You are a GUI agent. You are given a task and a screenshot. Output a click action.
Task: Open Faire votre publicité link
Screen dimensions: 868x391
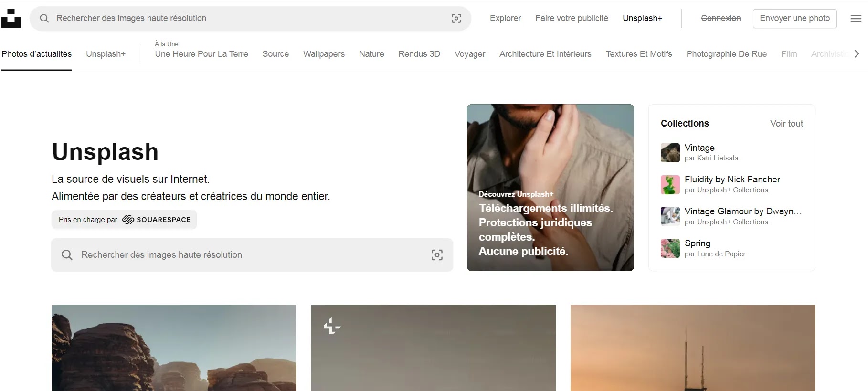[572, 18]
